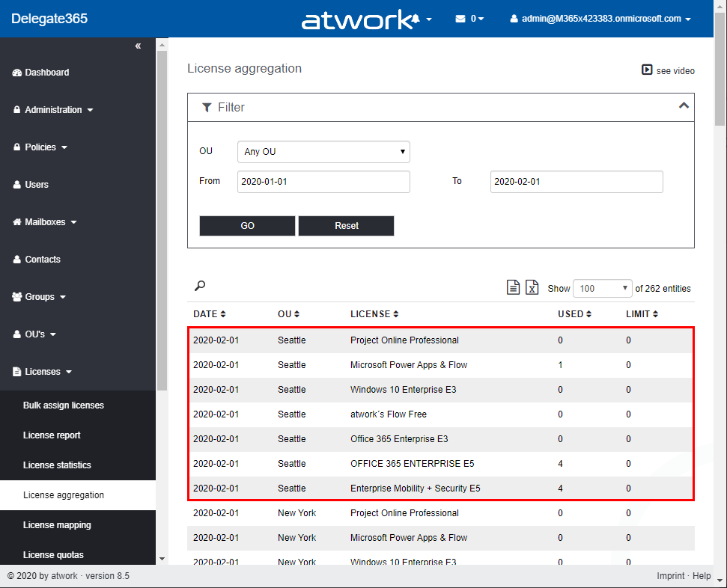Click into the From date field

tap(323, 182)
